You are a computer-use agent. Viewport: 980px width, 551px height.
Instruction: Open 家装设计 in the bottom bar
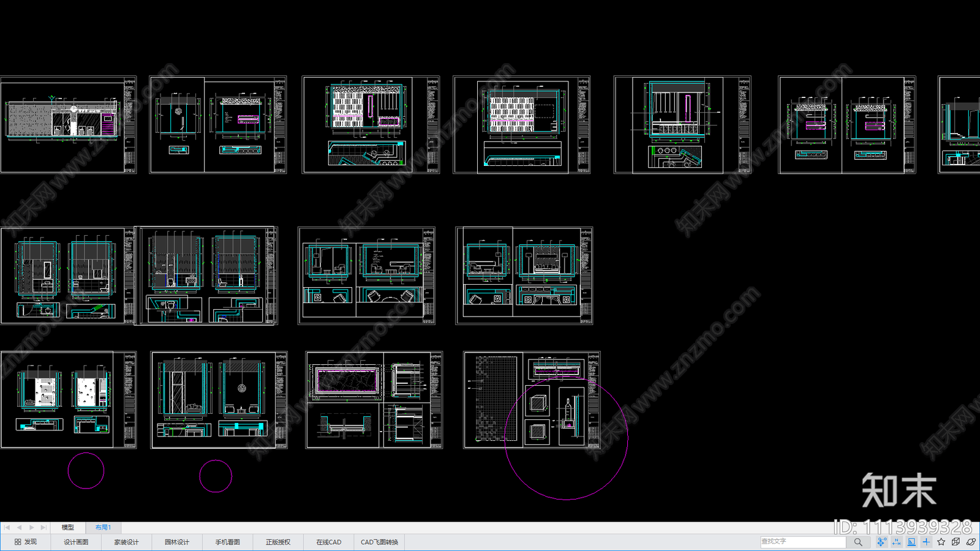pyautogui.click(x=126, y=542)
